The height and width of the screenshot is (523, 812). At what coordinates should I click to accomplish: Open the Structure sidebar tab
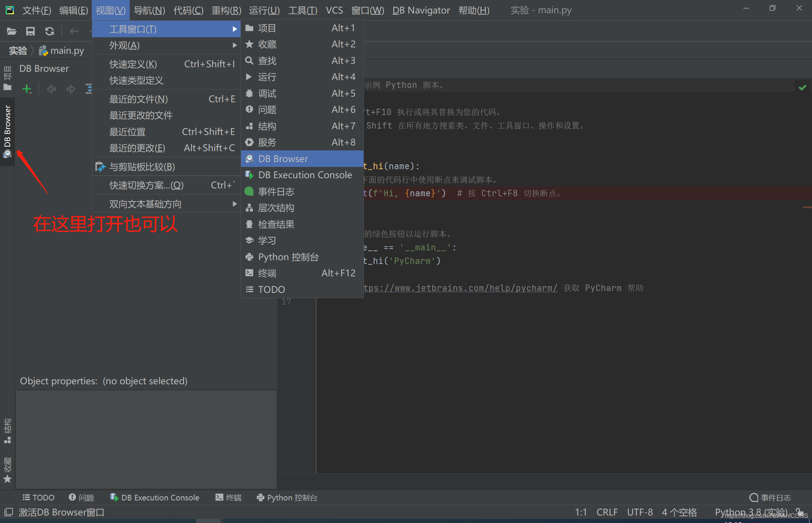click(7, 431)
